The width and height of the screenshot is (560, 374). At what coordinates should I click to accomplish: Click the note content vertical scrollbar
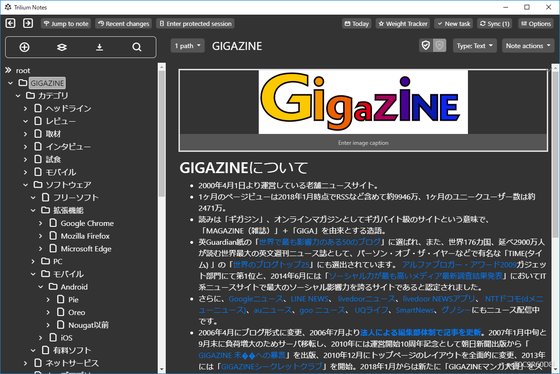pos(555,154)
